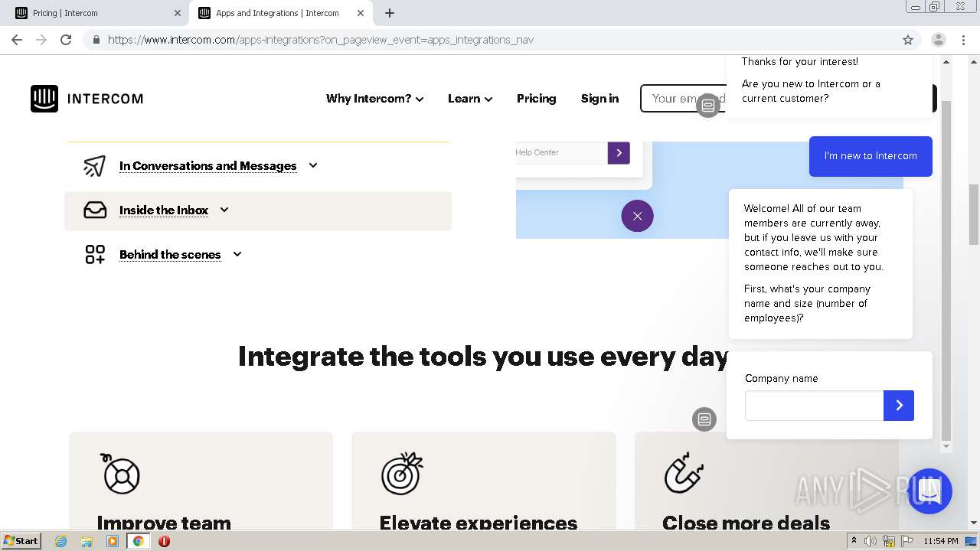The width and height of the screenshot is (980, 551).
Task: Open a new browser tab
Action: click(x=390, y=13)
